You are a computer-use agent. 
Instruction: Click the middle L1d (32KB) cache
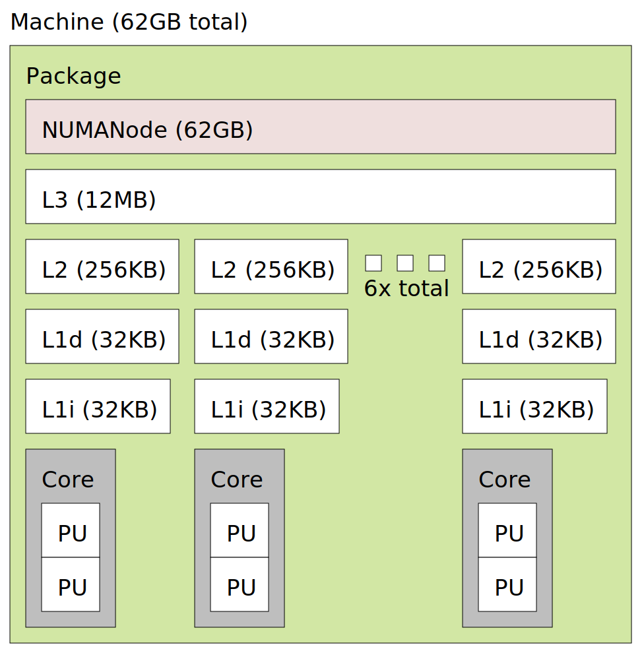(x=271, y=336)
